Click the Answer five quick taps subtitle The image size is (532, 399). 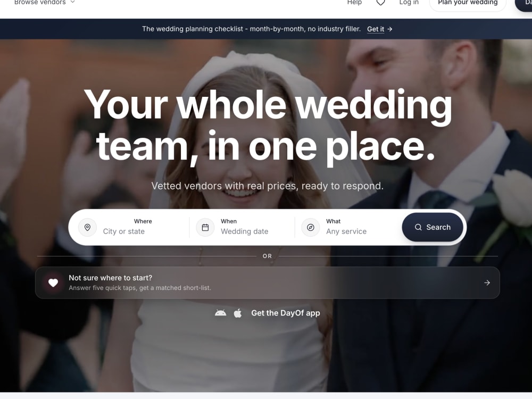140,288
